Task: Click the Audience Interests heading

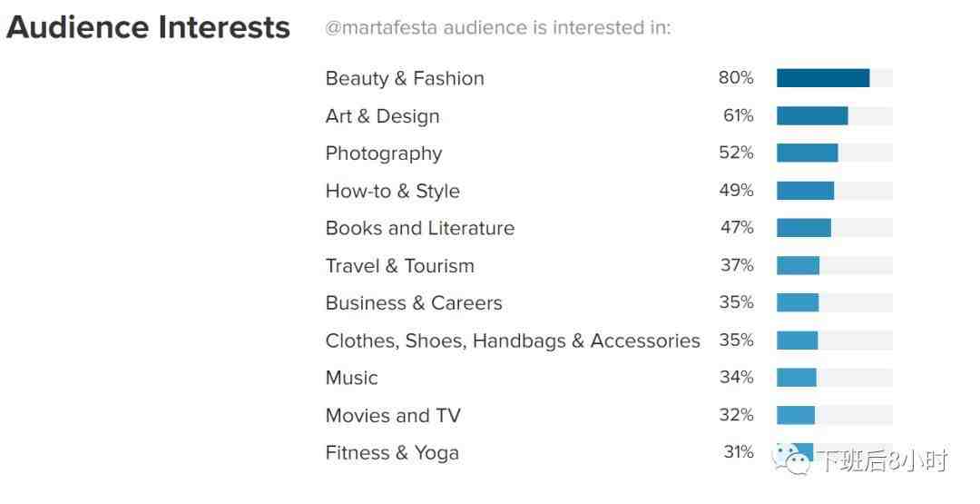Action: pyautogui.click(x=148, y=27)
